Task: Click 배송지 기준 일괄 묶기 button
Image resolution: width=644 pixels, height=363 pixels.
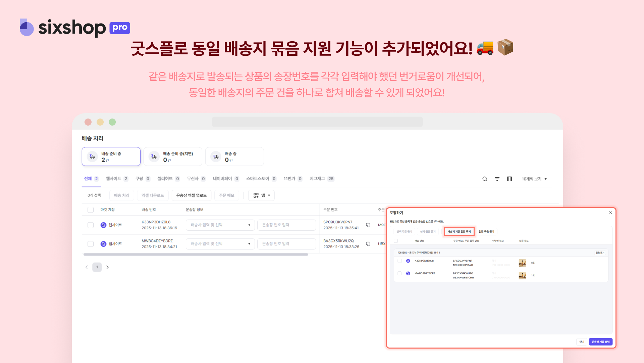Action: coord(459,232)
